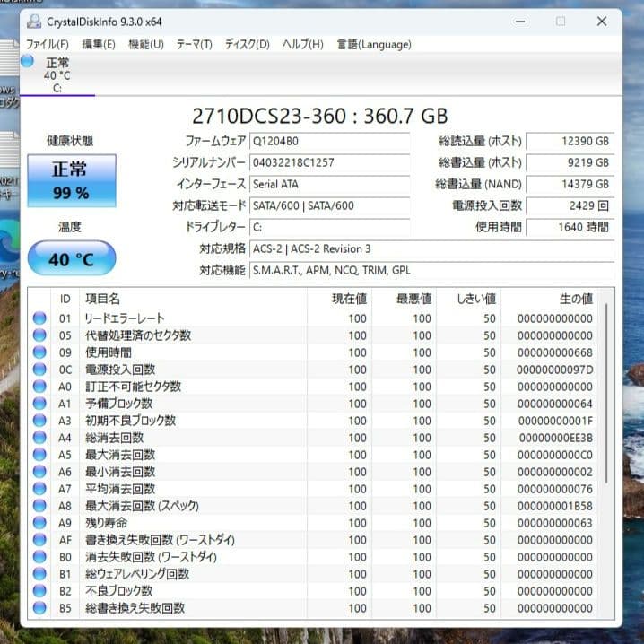Image resolution: width=644 pixels, height=644 pixels.
Task: Select the 残り寿命 attribute name
Action: (107, 522)
